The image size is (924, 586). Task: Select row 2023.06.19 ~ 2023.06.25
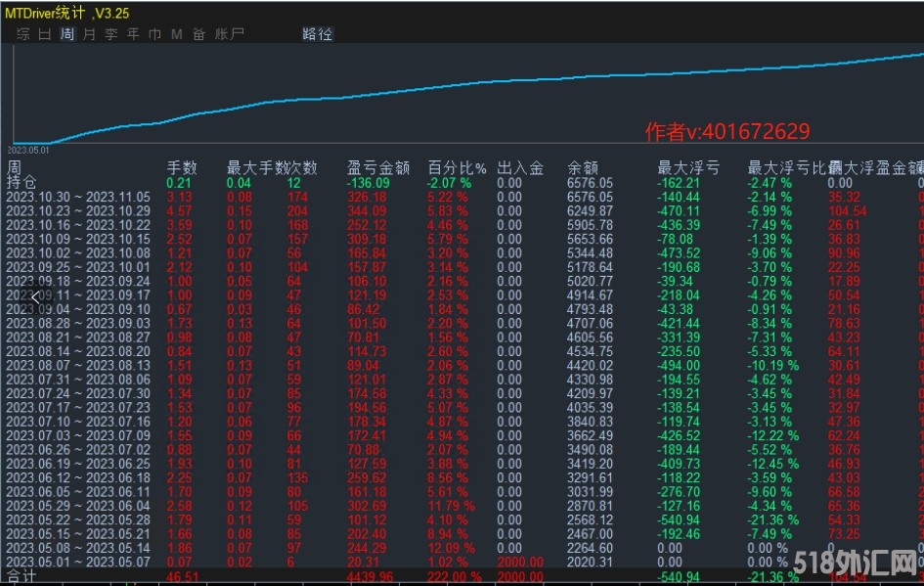(78, 464)
